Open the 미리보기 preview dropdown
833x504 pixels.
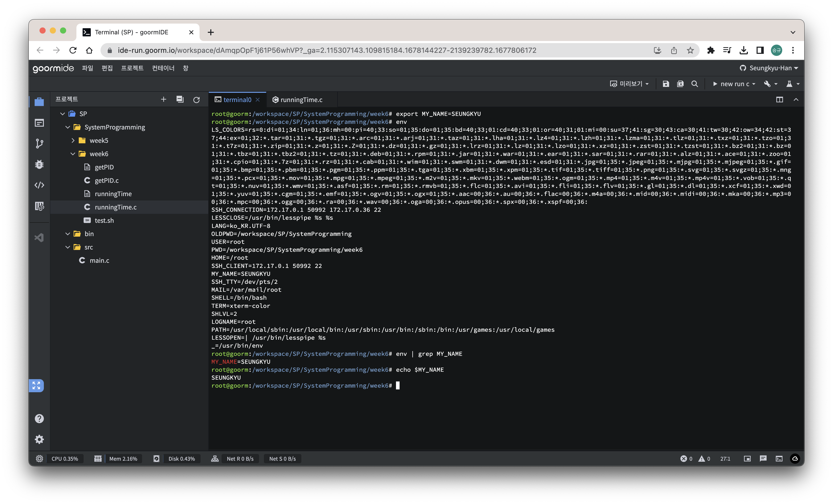[629, 84]
